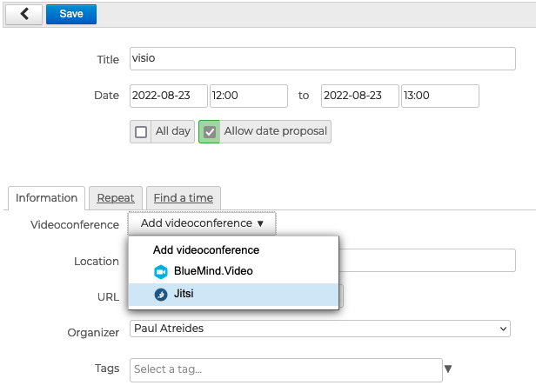Open the Organizer dropdown
The image size is (536, 392).
319,329
